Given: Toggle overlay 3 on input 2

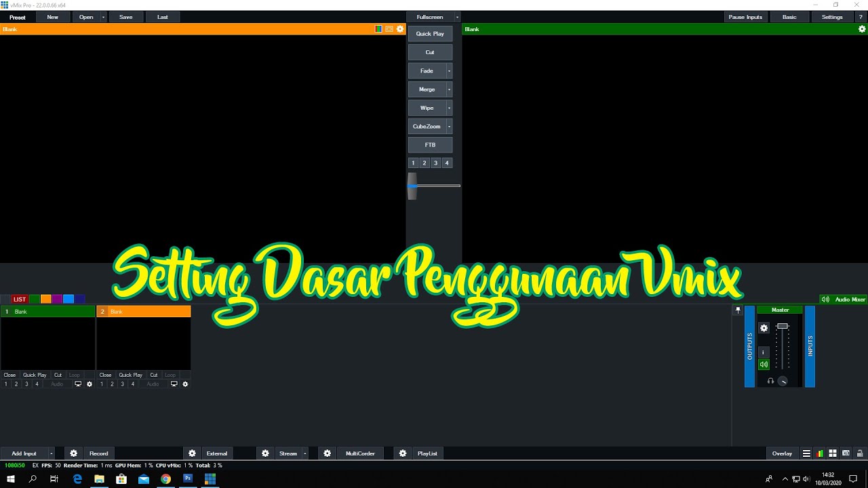Looking at the screenshot, I should pos(122,384).
